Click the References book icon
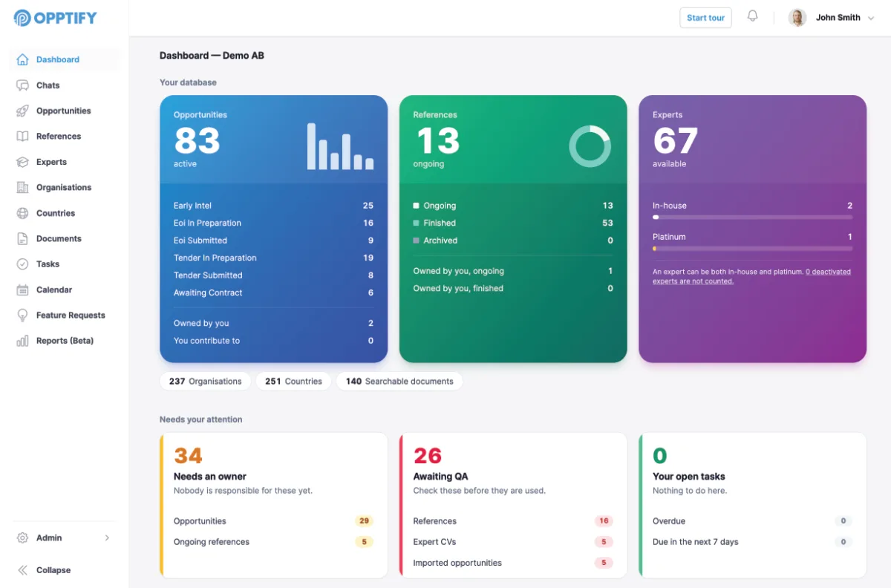This screenshot has width=891, height=588. pyautogui.click(x=22, y=137)
